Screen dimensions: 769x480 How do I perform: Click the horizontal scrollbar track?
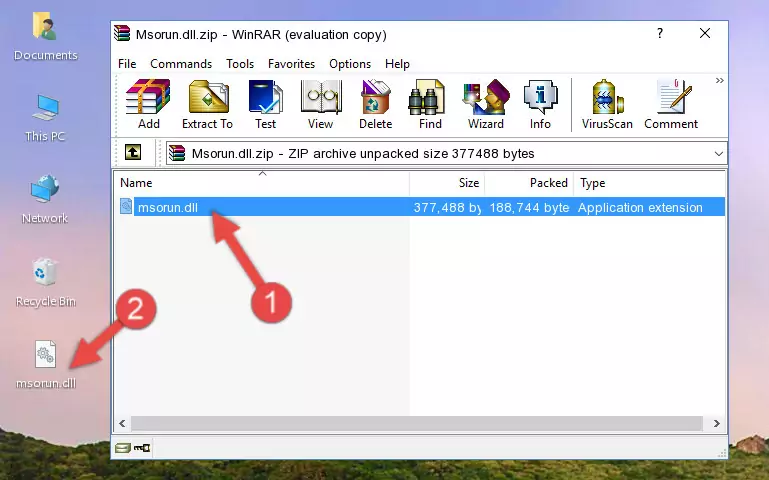pos(417,423)
